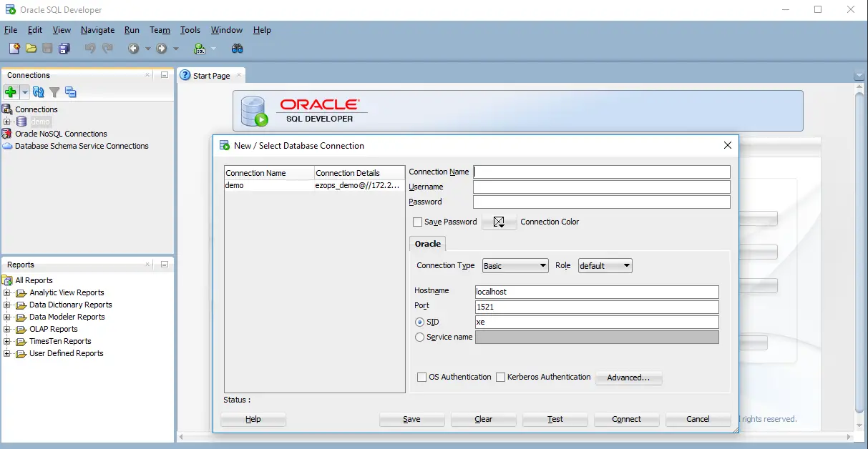
Task: Click the Cancel button
Action: click(x=698, y=419)
